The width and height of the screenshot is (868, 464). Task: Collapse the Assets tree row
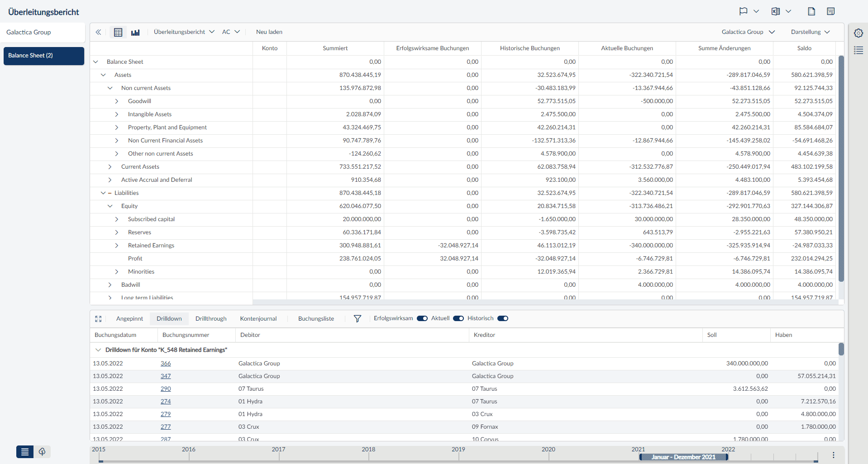pyautogui.click(x=103, y=75)
